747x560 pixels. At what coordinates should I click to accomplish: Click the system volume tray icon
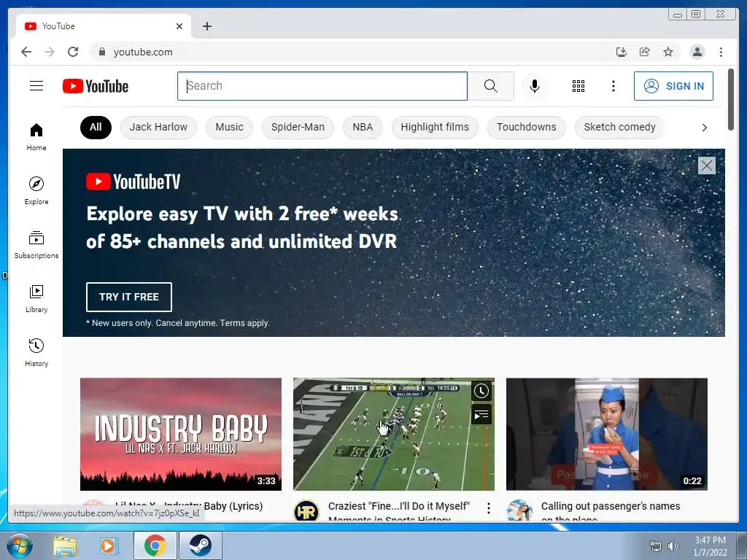click(x=673, y=546)
